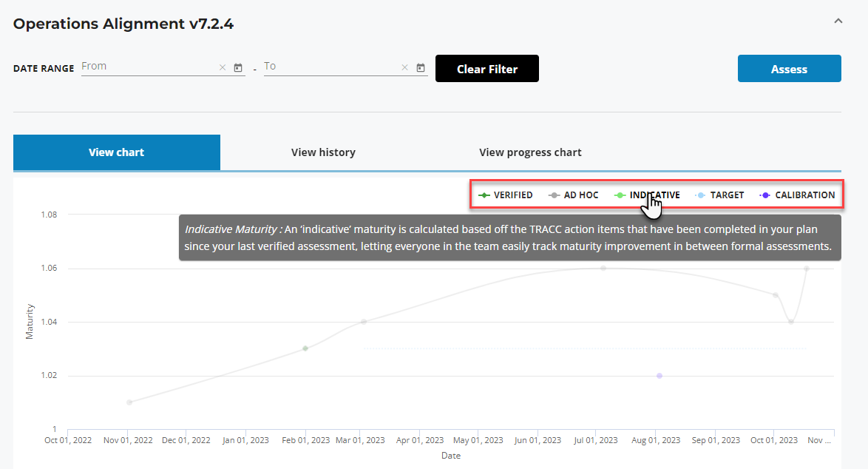The height and width of the screenshot is (469, 868).
Task: Toggle the AD HOC legend series
Action: point(574,195)
